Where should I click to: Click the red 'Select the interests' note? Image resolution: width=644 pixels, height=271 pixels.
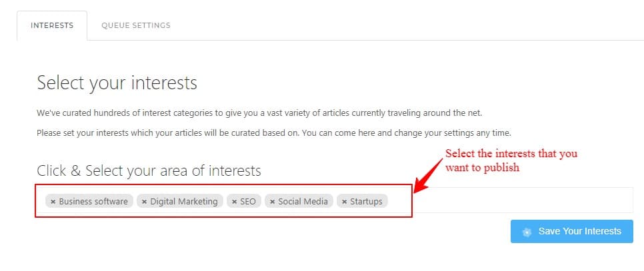[x=511, y=160]
